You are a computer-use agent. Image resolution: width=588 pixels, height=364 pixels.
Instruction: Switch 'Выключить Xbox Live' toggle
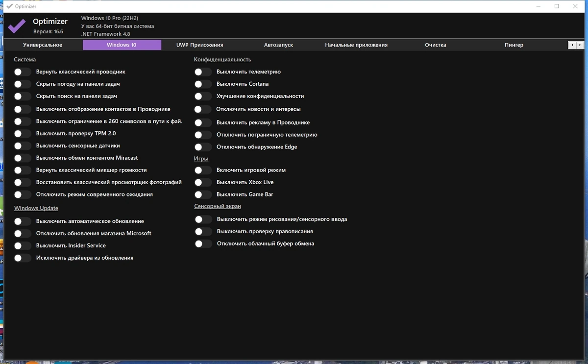203,182
